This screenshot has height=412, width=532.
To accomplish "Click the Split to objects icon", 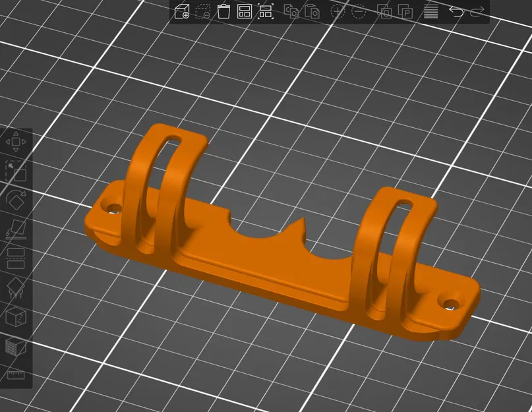I will tap(385, 11).
